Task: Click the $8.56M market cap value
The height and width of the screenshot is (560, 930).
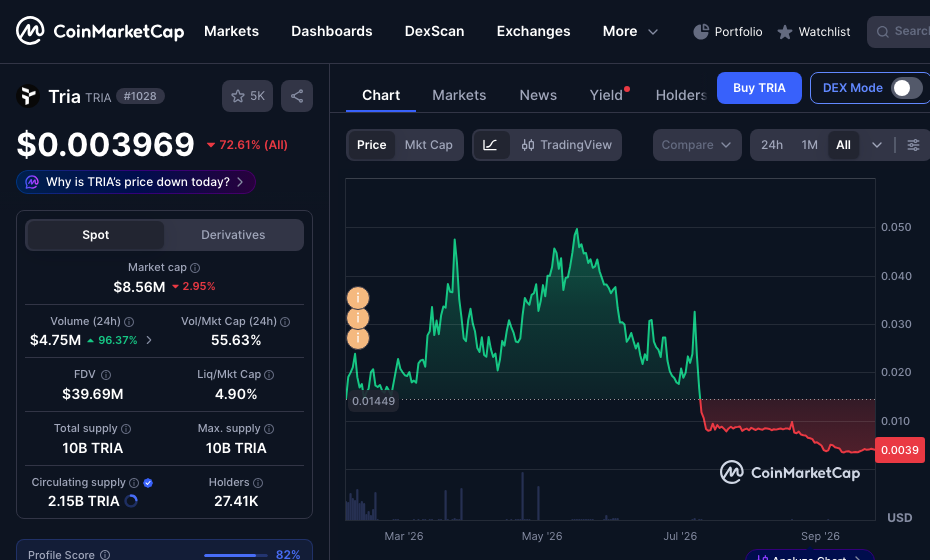Action: (139, 287)
